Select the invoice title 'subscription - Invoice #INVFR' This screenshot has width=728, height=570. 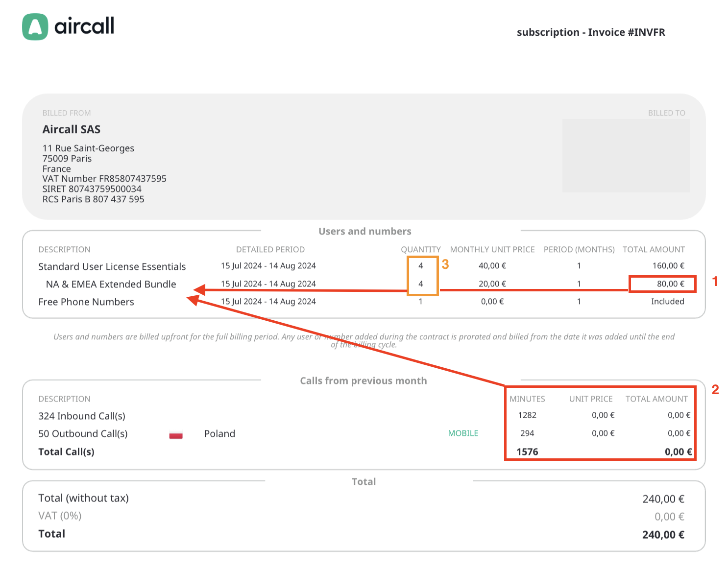point(591,32)
